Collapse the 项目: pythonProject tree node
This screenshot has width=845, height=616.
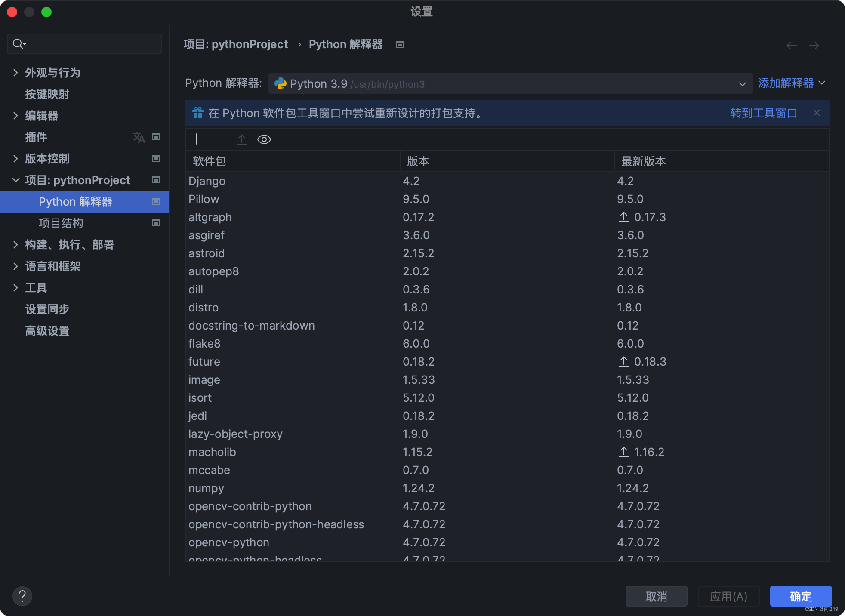click(x=15, y=180)
